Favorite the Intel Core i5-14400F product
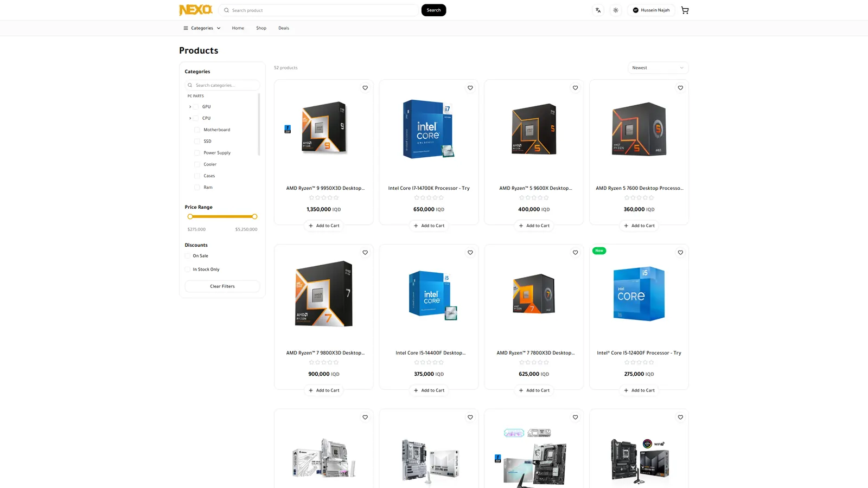 [470, 253]
